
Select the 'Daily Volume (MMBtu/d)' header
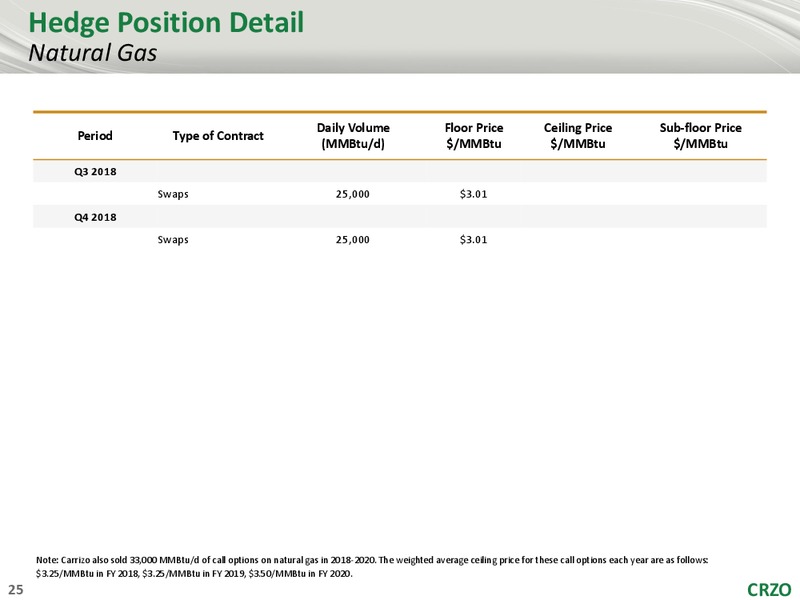[x=353, y=136]
